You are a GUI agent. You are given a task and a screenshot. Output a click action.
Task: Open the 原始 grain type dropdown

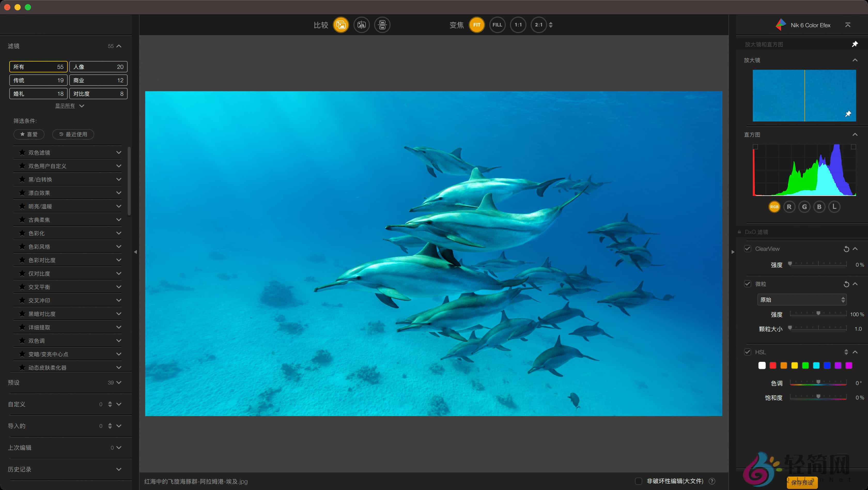pyautogui.click(x=801, y=300)
